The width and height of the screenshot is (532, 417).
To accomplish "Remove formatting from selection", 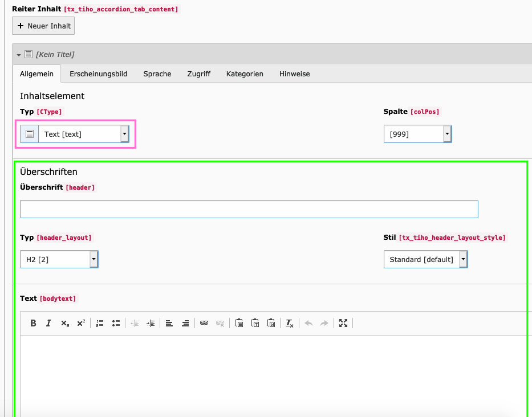I will (290, 323).
